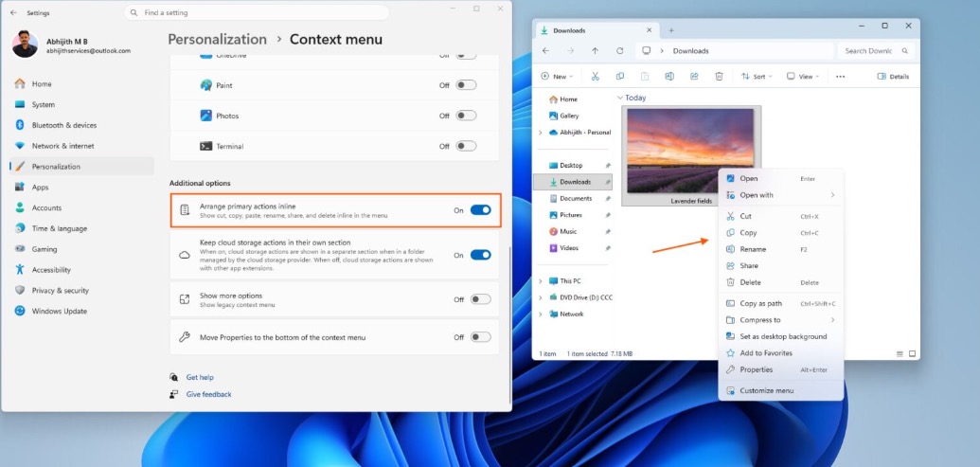Open a new Explorer tab with plus button

pyautogui.click(x=671, y=30)
